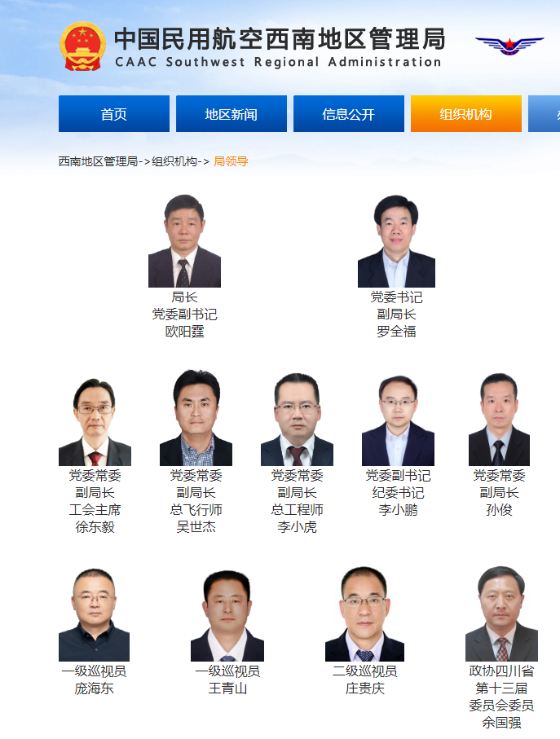Viewport: 560px width, 739px height.
Task: Select the 组织机构 orange menu item
Action: tap(466, 113)
